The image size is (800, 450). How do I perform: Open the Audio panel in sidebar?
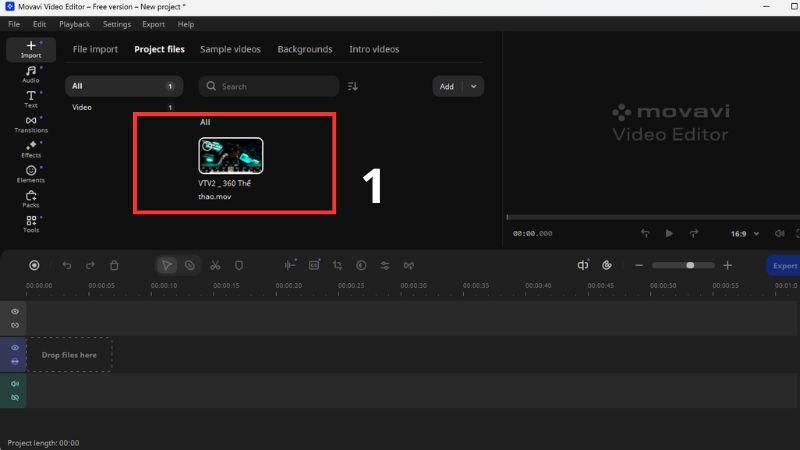click(31, 74)
